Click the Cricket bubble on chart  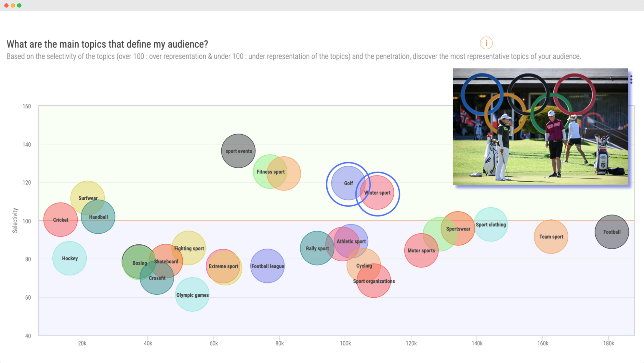pyautogui.click(x=61, y=220)
